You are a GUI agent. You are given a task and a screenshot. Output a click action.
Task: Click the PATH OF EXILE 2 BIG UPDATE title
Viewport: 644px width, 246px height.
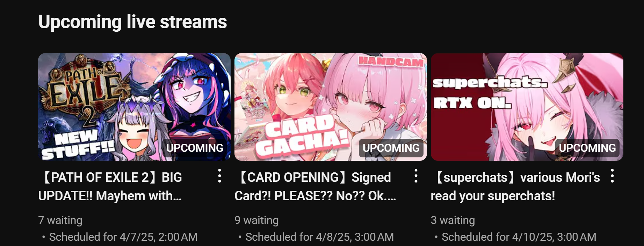110,187
